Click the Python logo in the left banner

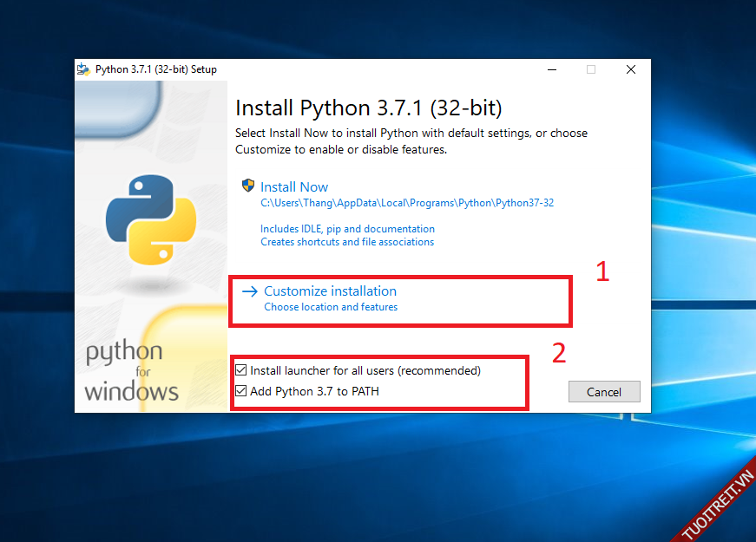(150, 219)
